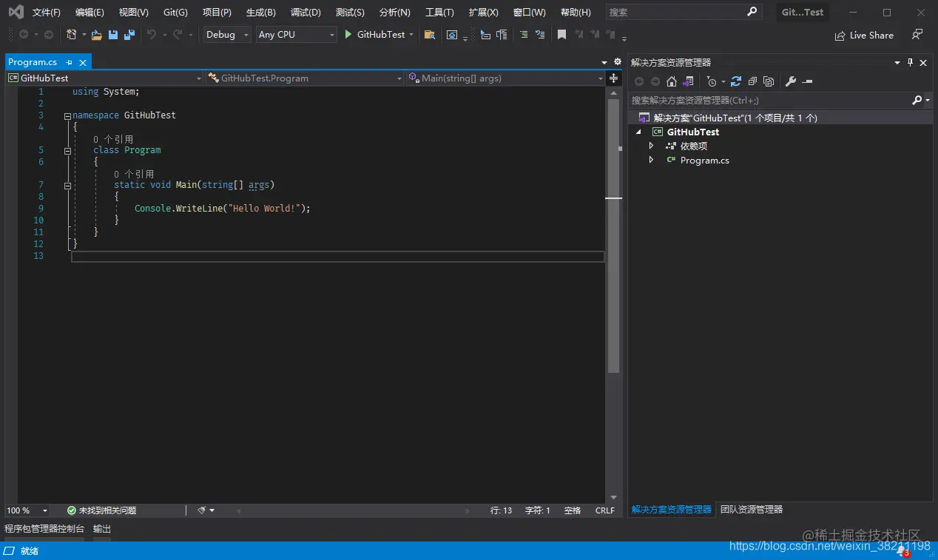Click the Home icon in Solution Explorer
The height and width of the screenshot is (560, 938).
coord(672,81)
